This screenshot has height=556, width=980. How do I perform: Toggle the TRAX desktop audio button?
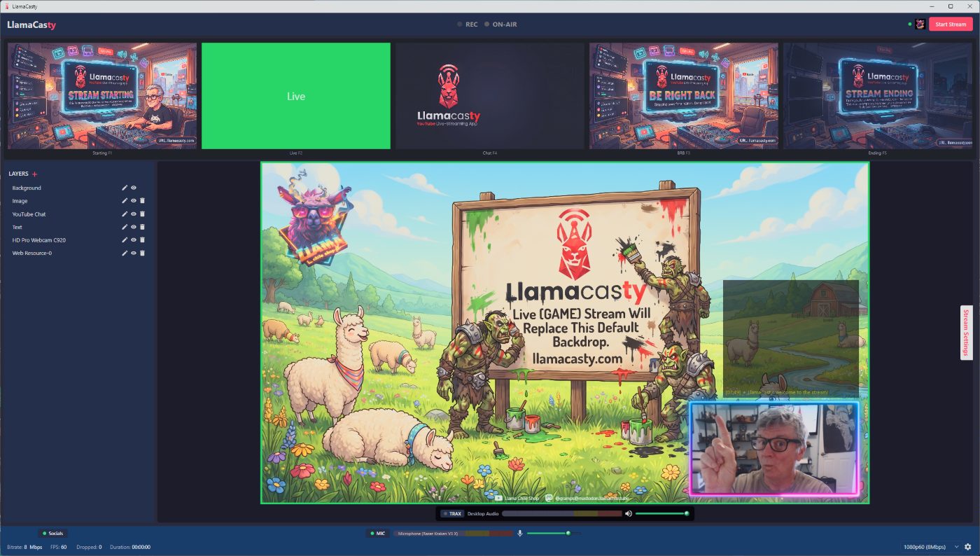point(452,513)
